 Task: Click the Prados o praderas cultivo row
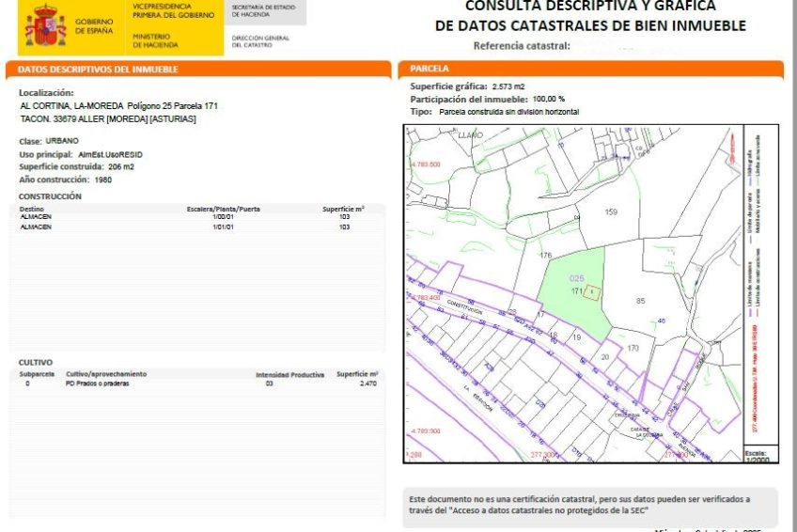point(197,383)
